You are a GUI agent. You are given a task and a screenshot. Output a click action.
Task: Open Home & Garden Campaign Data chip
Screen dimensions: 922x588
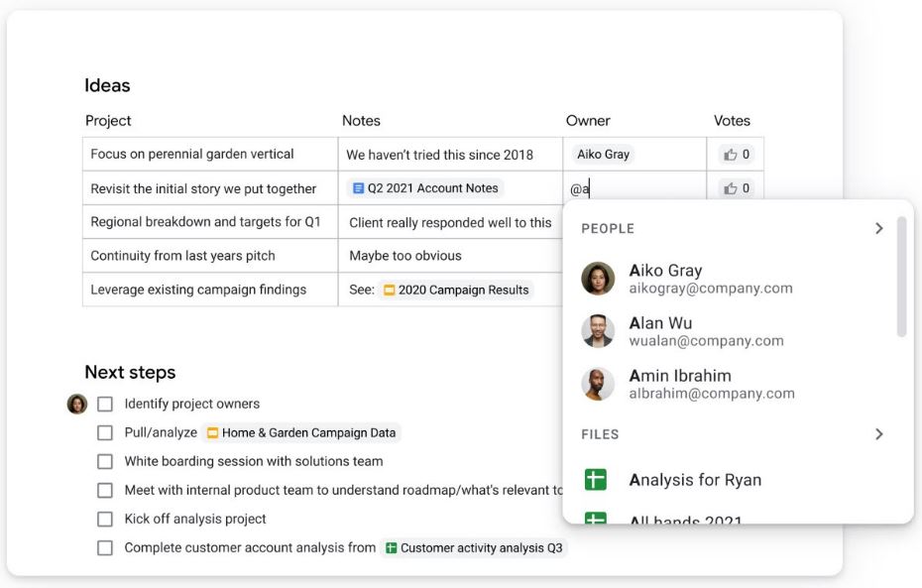(301, 432)
